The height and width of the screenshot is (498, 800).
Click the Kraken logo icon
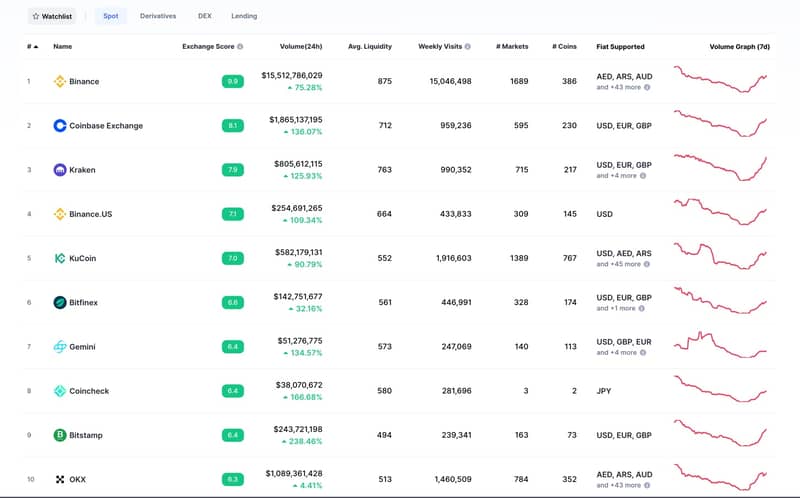click(60, 170)
